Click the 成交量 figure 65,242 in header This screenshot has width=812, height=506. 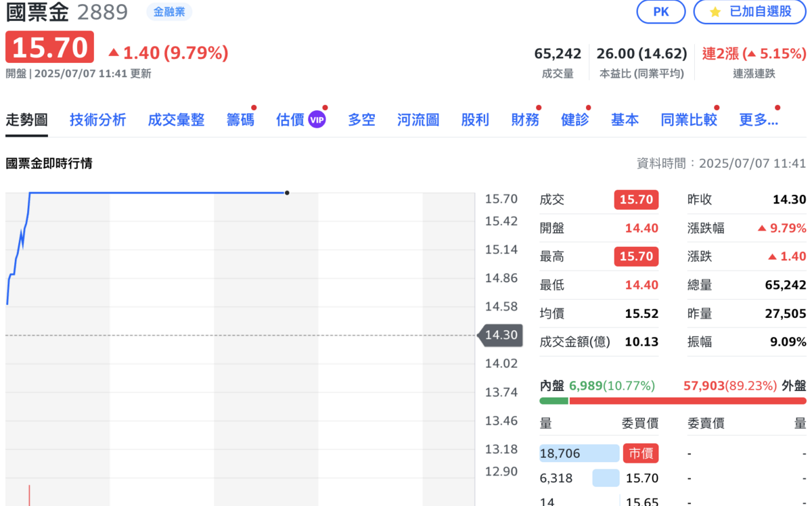(x=558, y=53)
